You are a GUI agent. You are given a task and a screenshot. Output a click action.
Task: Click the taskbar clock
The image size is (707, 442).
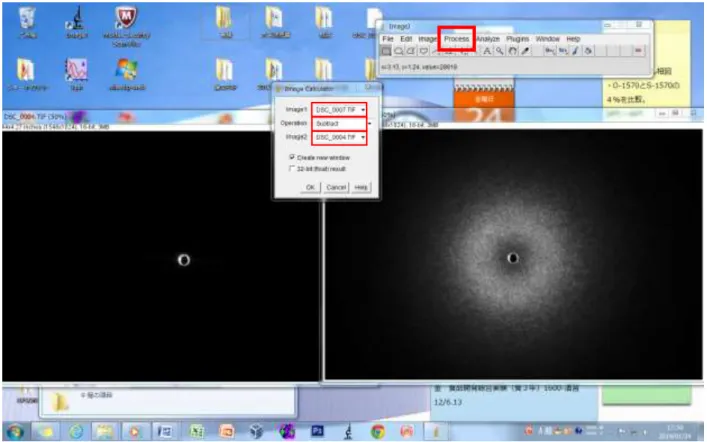674,433
